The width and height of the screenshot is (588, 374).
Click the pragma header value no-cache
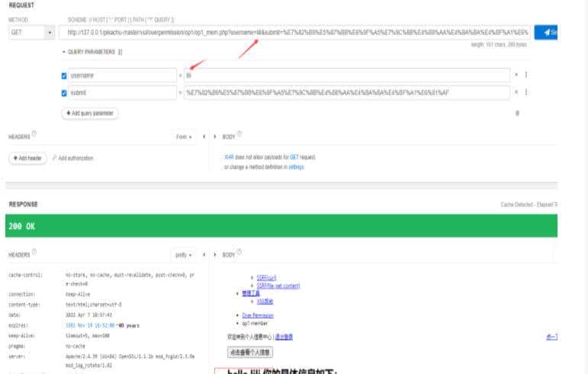pos(76,347)
